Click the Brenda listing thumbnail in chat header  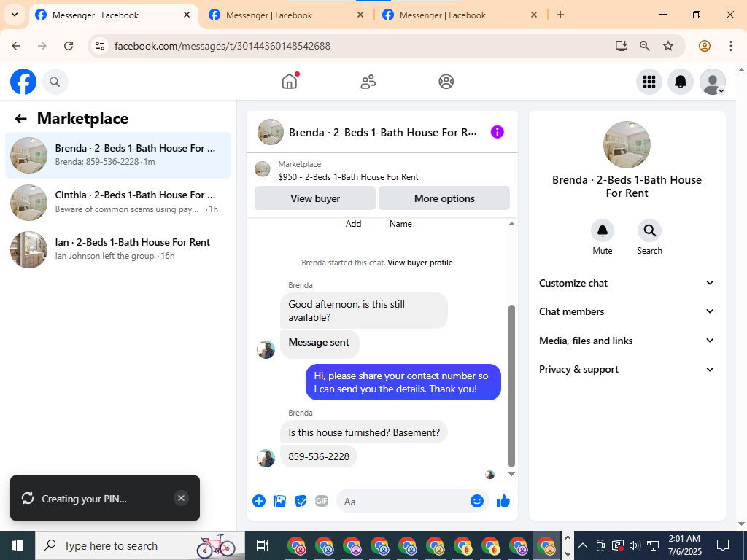pos(271,132)
